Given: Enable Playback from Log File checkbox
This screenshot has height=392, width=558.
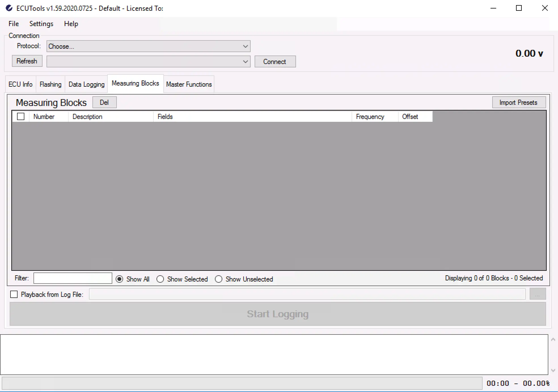Looking at the screenshot, I should coord(14,294).
